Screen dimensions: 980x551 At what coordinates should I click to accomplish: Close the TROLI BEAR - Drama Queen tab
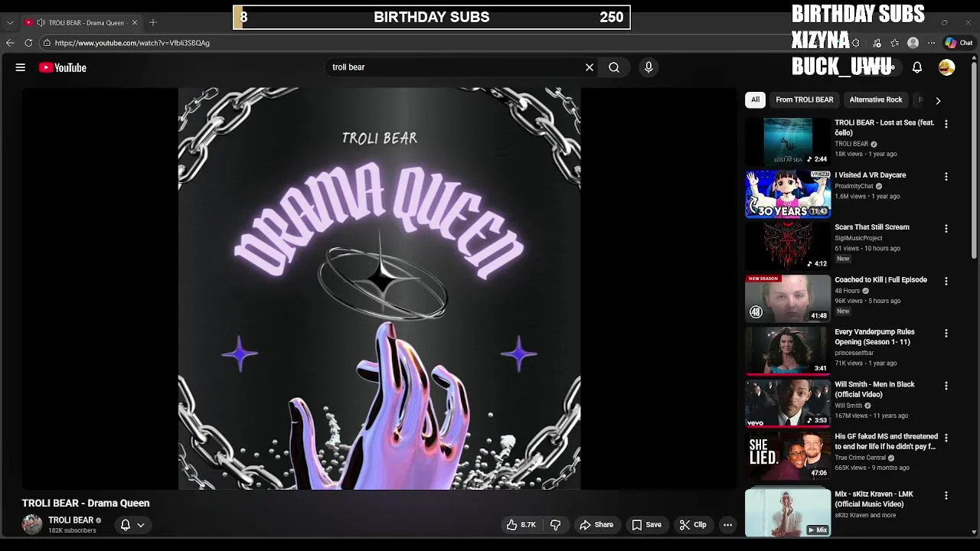(x=135, y=22)
